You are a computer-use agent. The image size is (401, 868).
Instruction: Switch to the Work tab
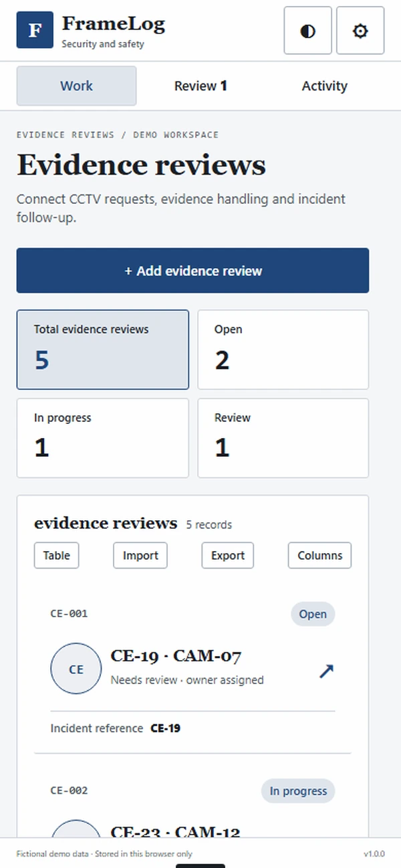click(x=76, y=86)
